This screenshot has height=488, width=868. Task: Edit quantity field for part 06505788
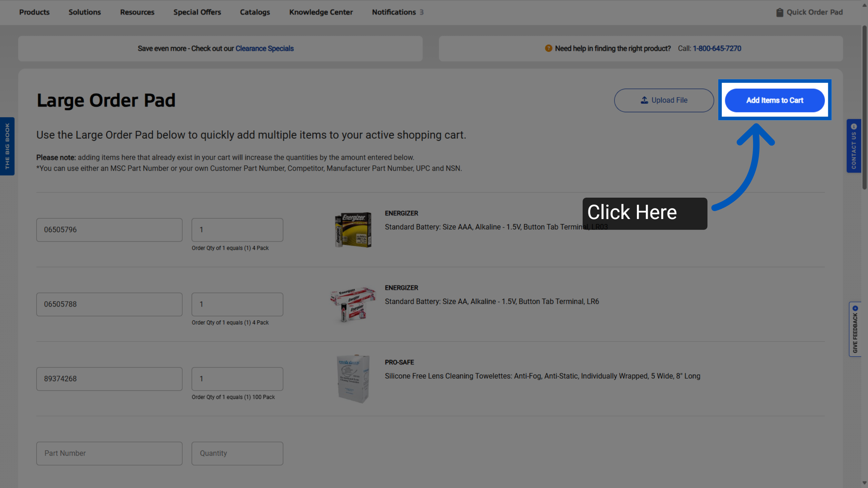(237, 304)
